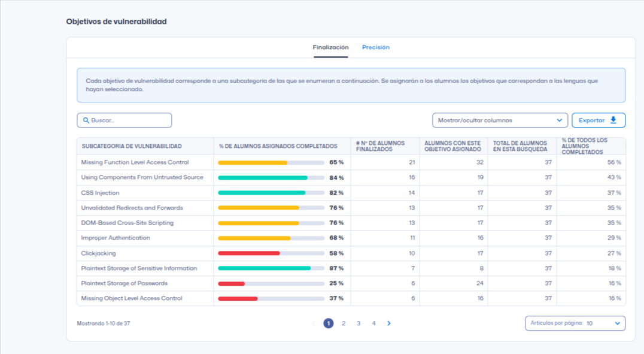Jump to page 4
The image size is (644, 354).
[373, 323]
